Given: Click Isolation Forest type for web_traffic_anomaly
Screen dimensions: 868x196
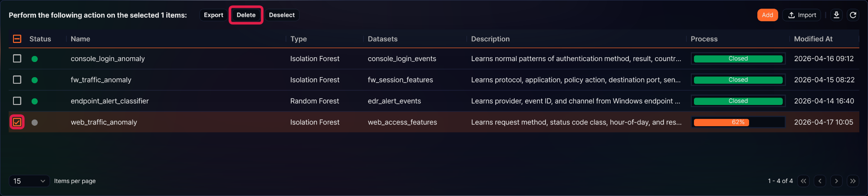Looking at the screenshot, I should click(x=315, y=123).
